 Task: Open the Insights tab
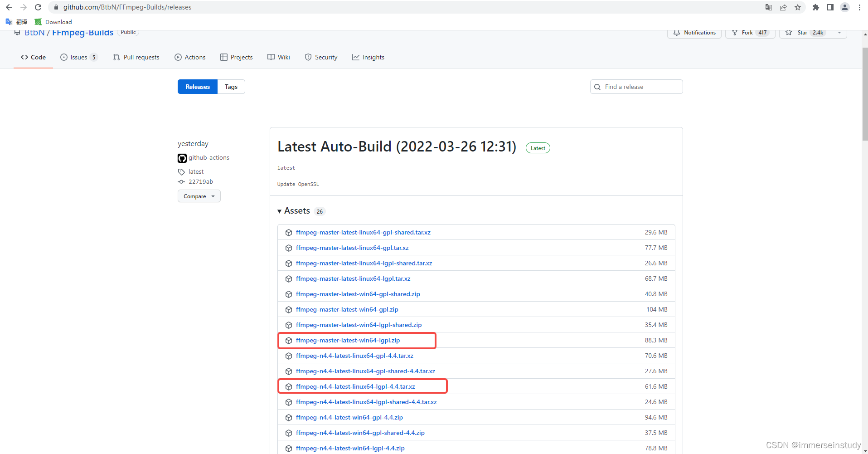click(x=368, y=57)
